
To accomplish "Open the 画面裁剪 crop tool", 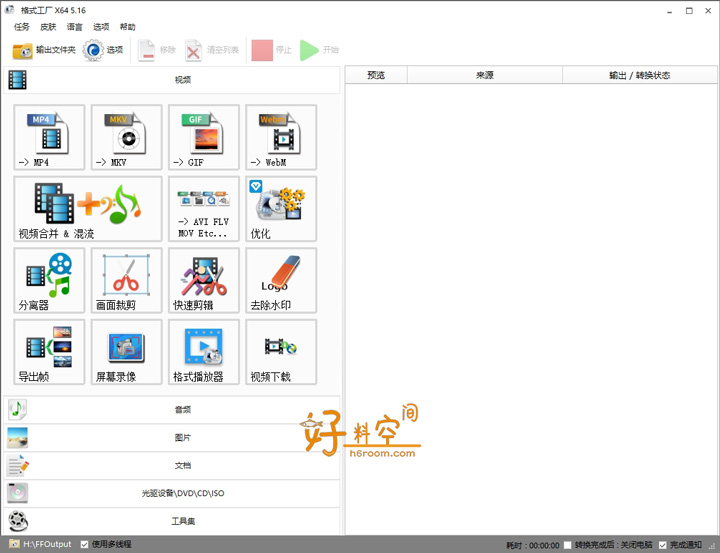I will 126,281.
